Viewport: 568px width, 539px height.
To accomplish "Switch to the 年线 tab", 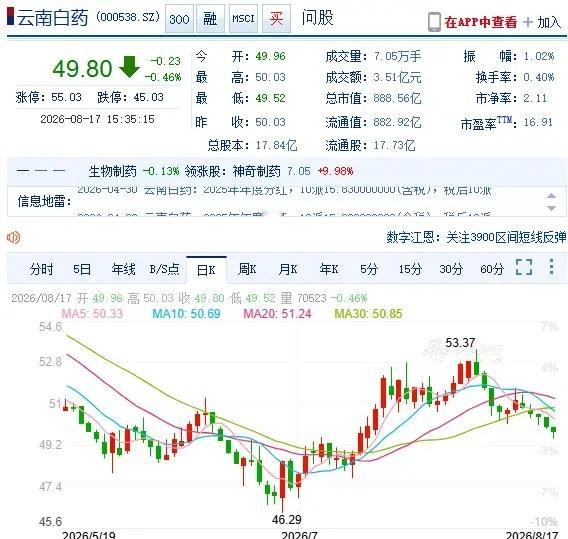I will tap(123, 270).
